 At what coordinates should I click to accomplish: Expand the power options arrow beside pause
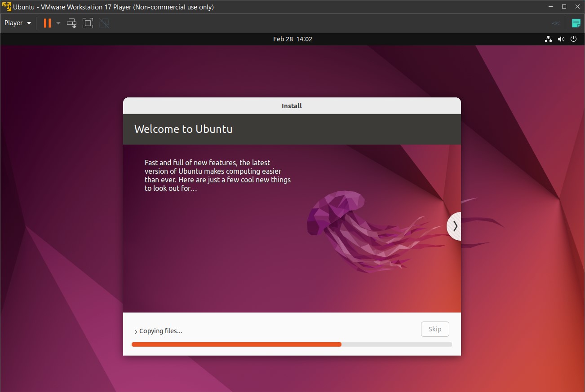pyautogui.click(x=58, y=23)
